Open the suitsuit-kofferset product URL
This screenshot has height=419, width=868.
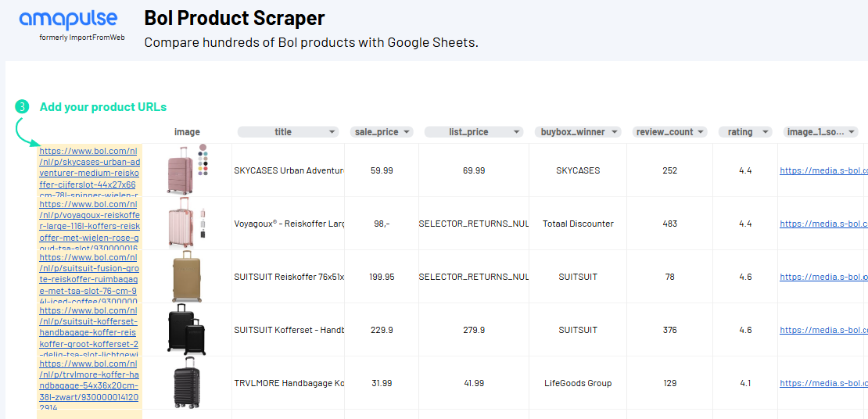(x=90, y=332)
